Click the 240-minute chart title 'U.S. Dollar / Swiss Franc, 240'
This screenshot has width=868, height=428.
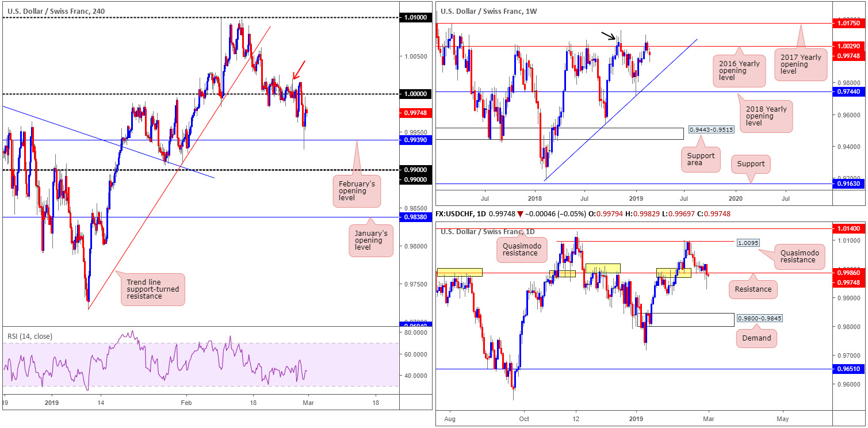coord(56,10)
